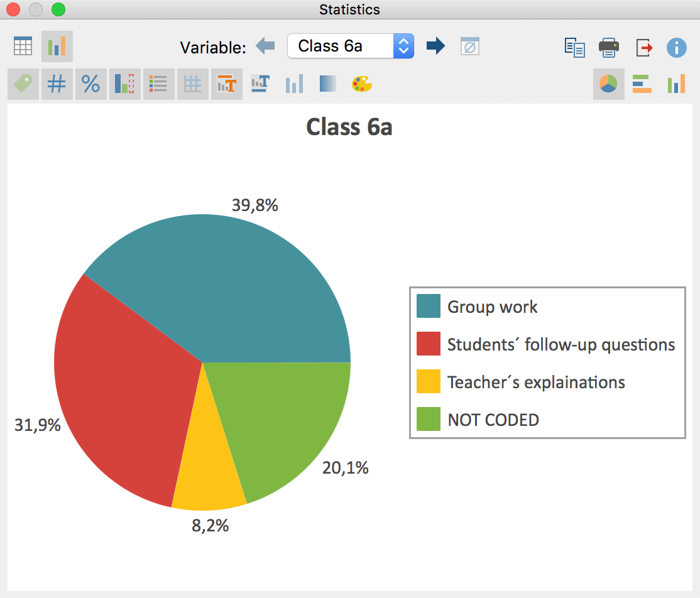Select horizontal bar chart type
Image resolution: width=700 pixels, height=598 pixels.
(642, 84)
